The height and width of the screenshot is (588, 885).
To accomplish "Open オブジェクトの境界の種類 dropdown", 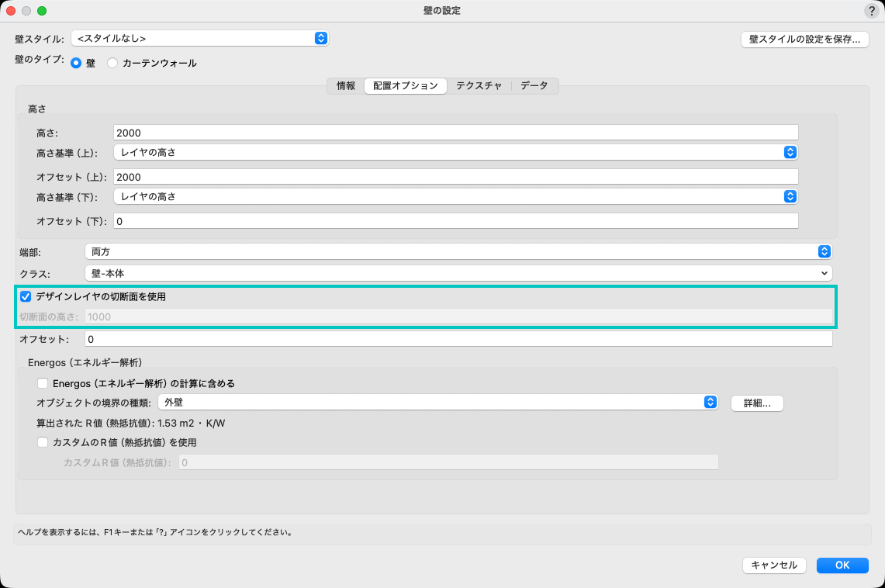I will pos(437,402).
